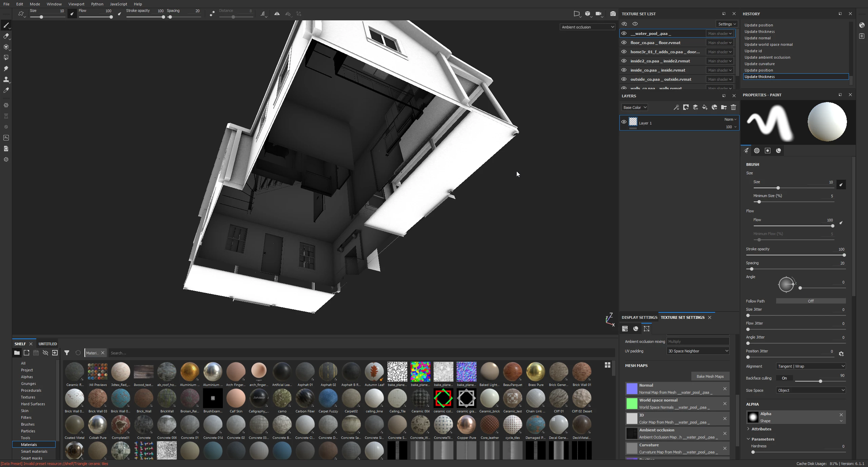Select the Smudge tool

(x=6, y=69)
